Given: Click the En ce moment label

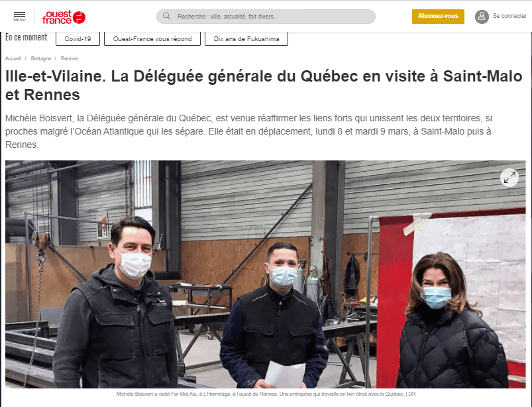Looking at the screenshot, I should tap(26, 37).
